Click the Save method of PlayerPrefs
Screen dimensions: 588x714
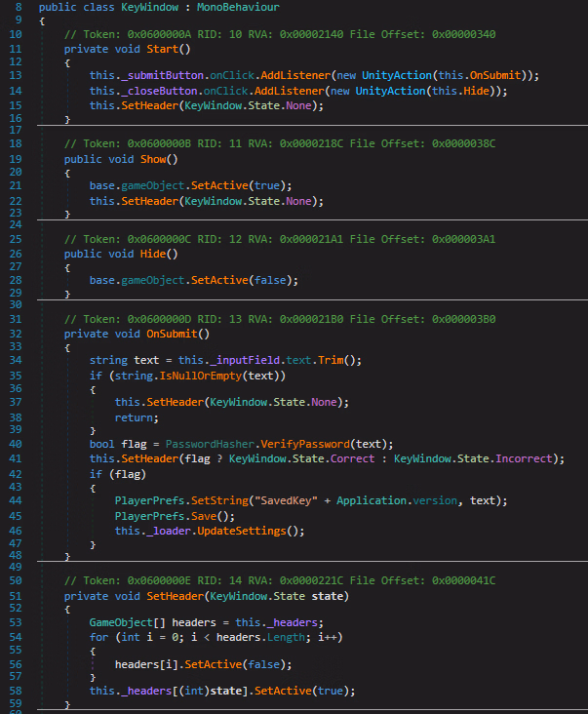click(204, 516)
